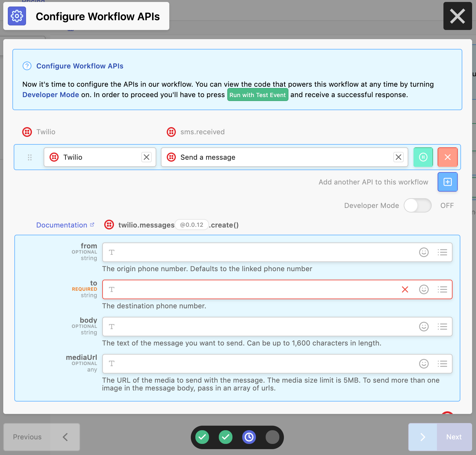Click the Twilio icon next to twilio.messages
This screenshot has width=476, height=455.
coord(109,225)
